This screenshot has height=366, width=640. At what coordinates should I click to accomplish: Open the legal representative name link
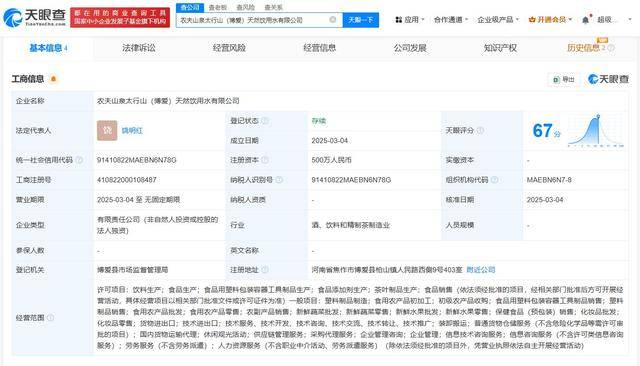(x=132, y=131)
